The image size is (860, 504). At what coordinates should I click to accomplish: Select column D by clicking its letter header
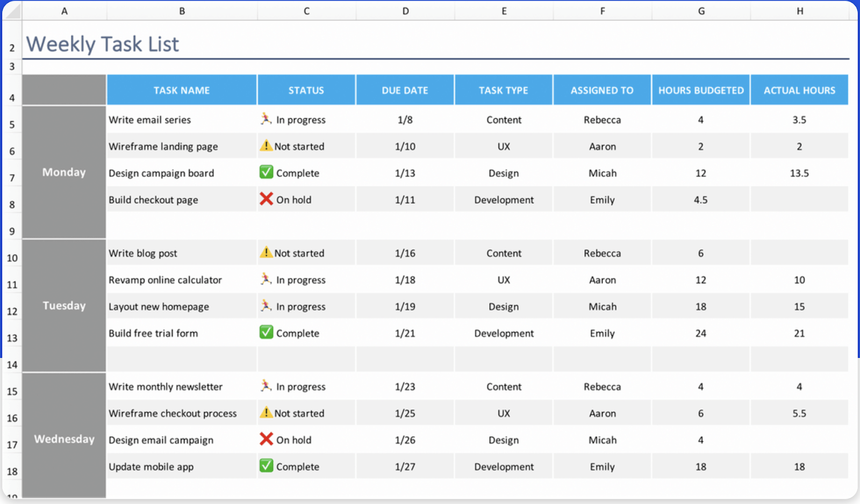[405, 11]
